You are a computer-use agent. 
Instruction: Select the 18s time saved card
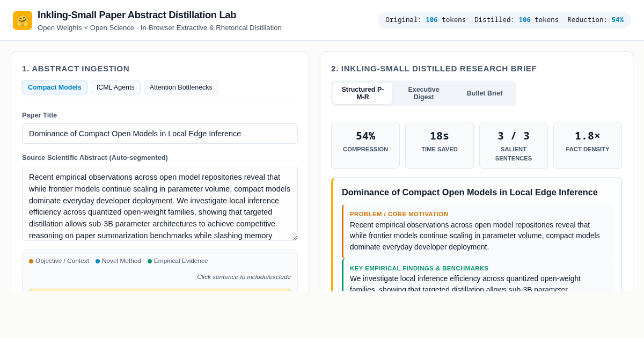[x=440, y=145]
